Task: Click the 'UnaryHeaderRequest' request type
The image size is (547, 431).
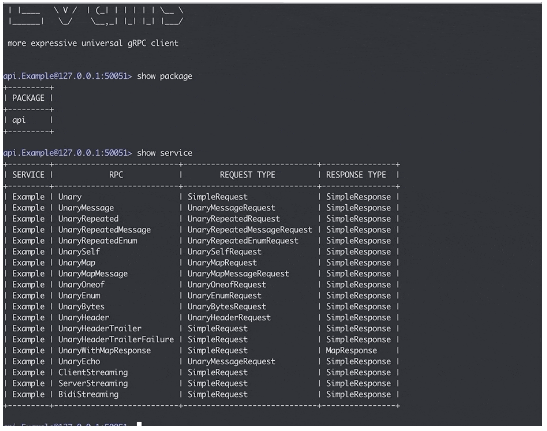Action: coord(229,318)
